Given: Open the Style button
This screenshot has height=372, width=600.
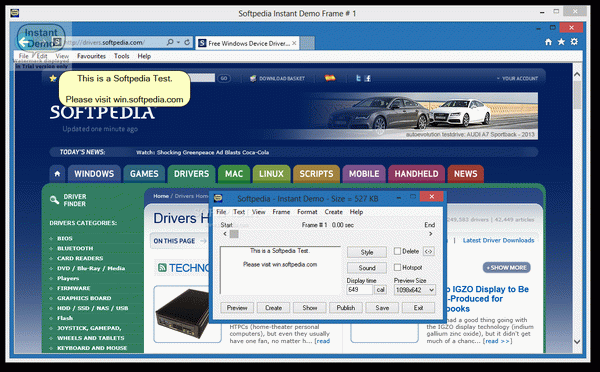Looking at the screenshot, I should (367, 252).
